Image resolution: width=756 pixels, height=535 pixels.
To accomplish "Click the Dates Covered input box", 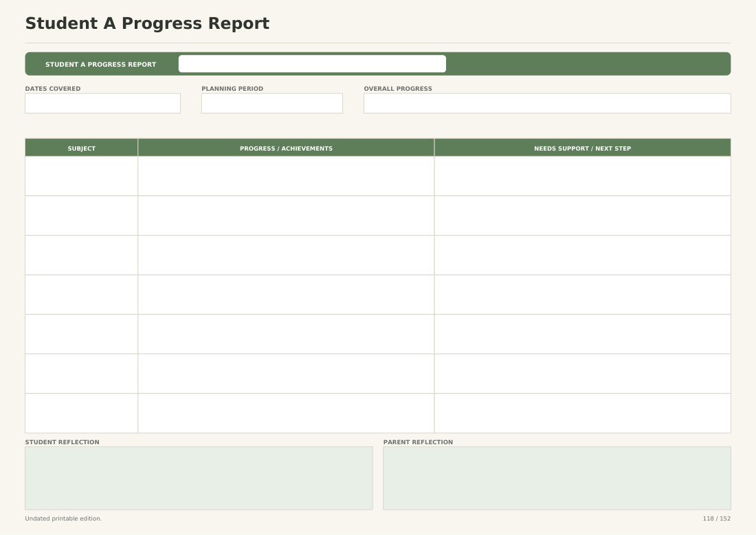I will coord(102,103).
